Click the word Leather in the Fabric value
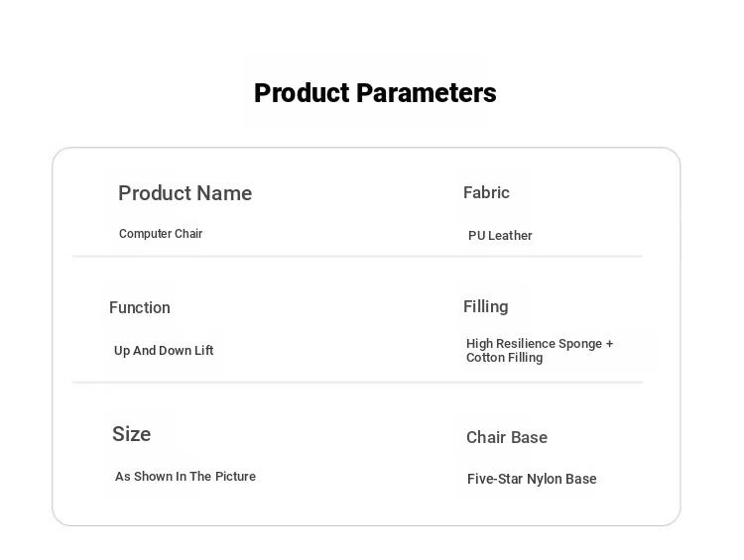 (510, 236)
